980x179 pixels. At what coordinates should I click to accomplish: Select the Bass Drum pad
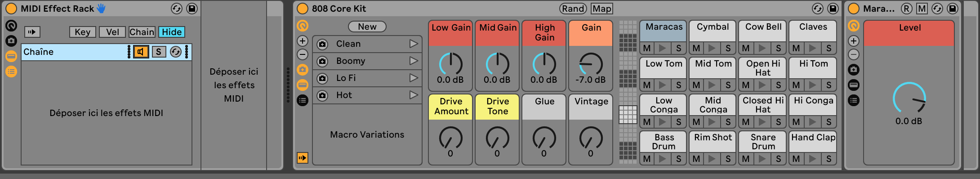664,142
